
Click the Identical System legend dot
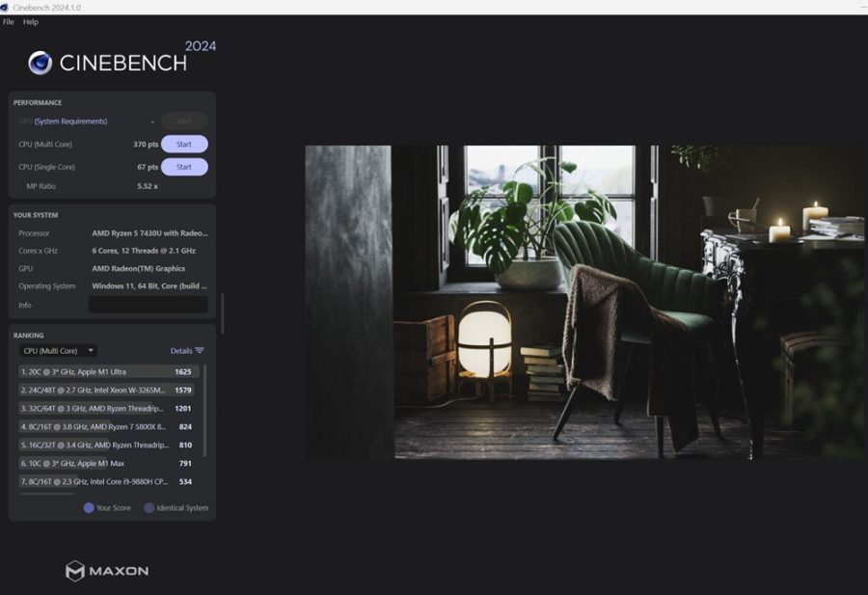[x=149, y=507]
